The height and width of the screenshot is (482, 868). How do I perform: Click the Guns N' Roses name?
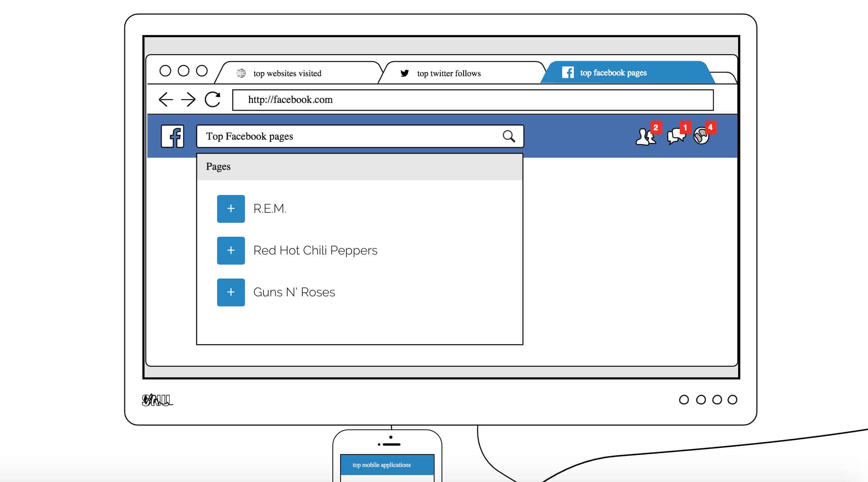294,292
